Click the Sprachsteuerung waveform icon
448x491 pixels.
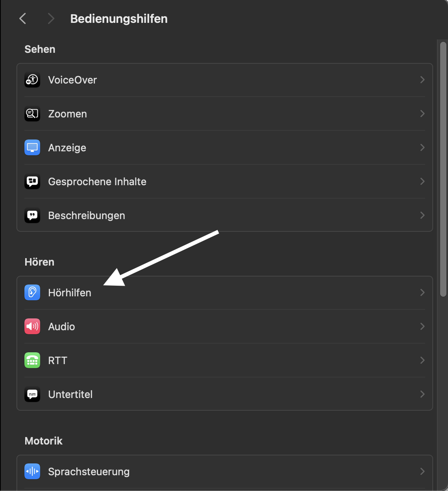pos(32,472)
